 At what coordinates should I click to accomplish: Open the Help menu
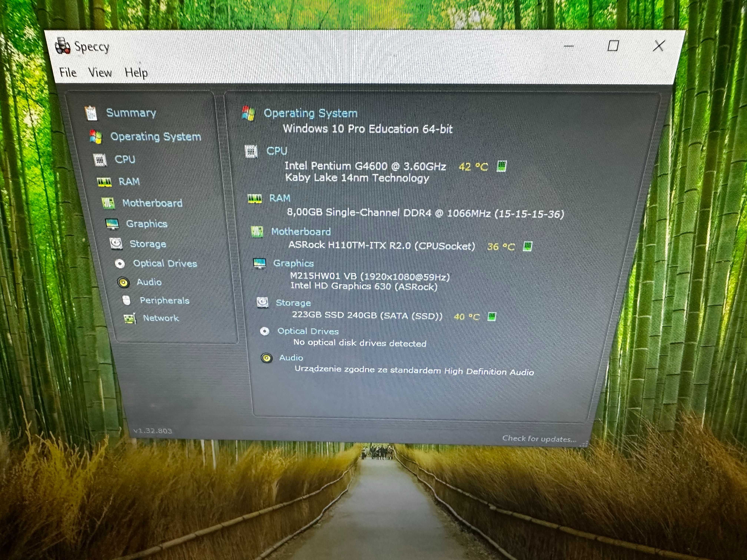tap(136, 73)
